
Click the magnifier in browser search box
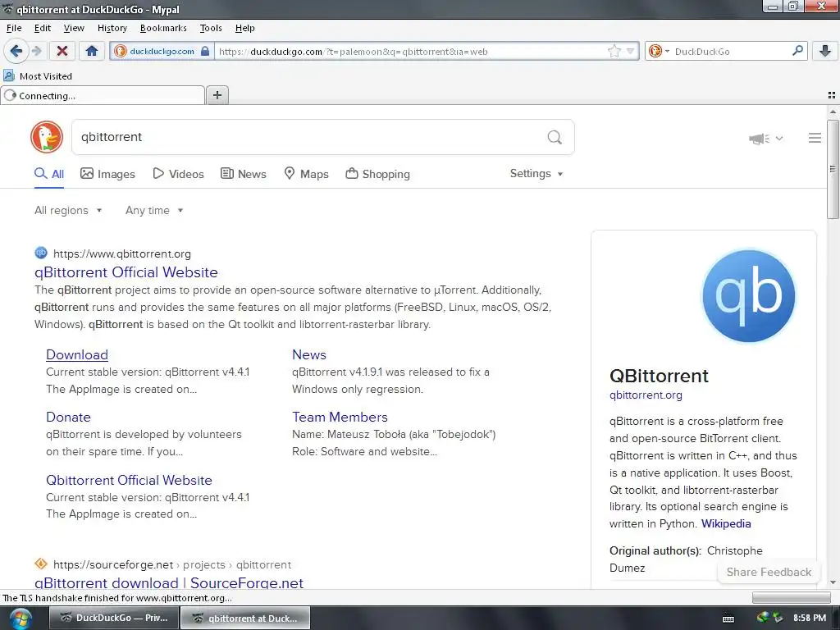[797, 51]
